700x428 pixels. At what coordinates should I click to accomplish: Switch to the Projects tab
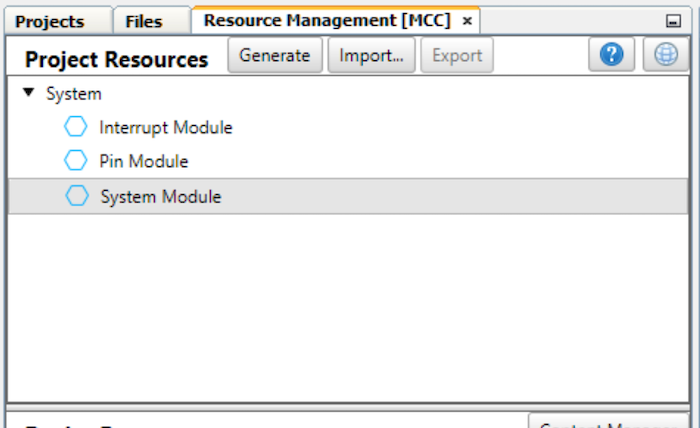[x=50, y=21]
